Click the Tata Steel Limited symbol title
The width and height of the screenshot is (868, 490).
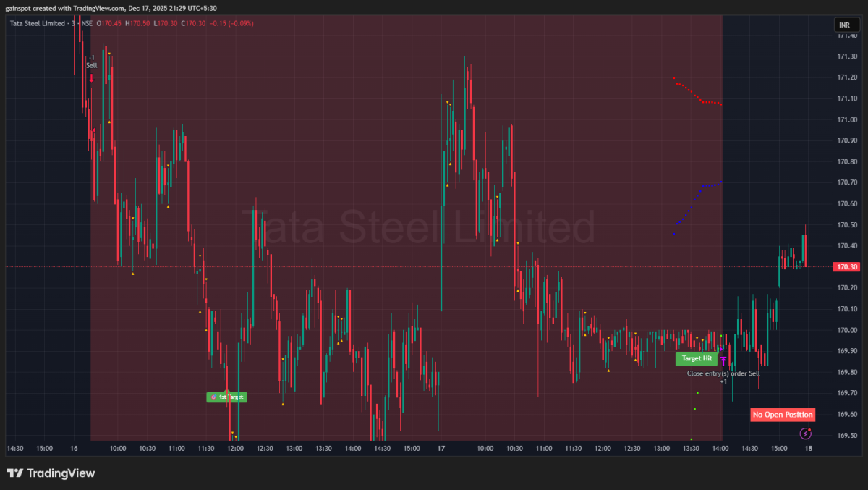(x=38, y=23)
